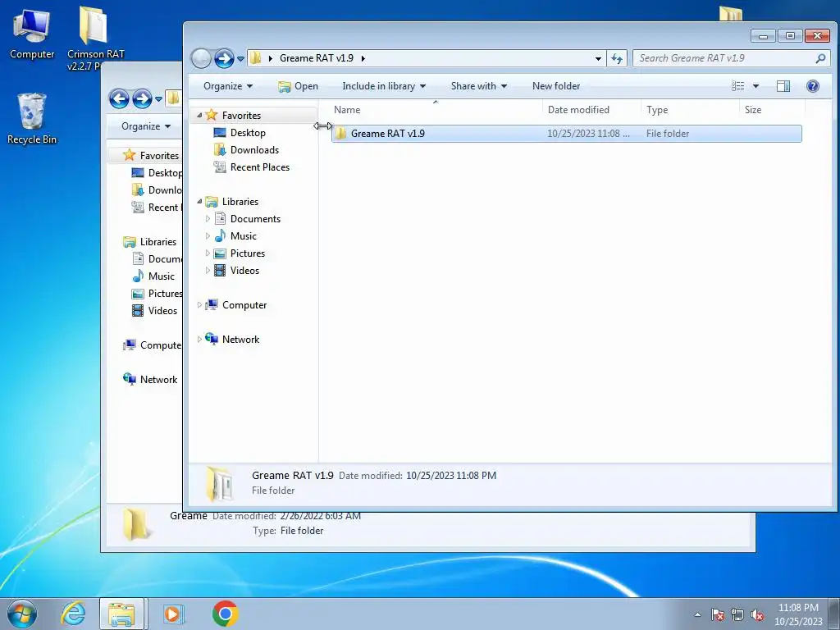Click Open in the Explorer toolbar
This screenshot has height=630, width=840.
[299, 85]
